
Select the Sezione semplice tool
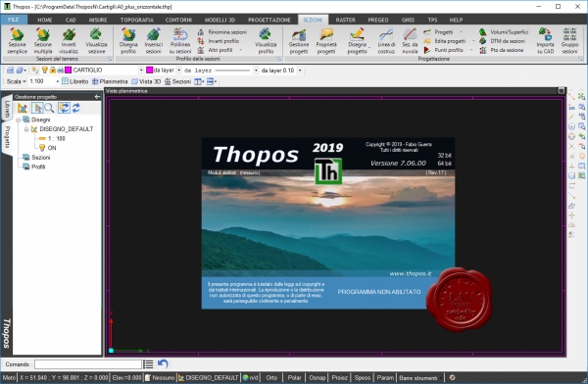pyautogui.click(x=18, y=40)
